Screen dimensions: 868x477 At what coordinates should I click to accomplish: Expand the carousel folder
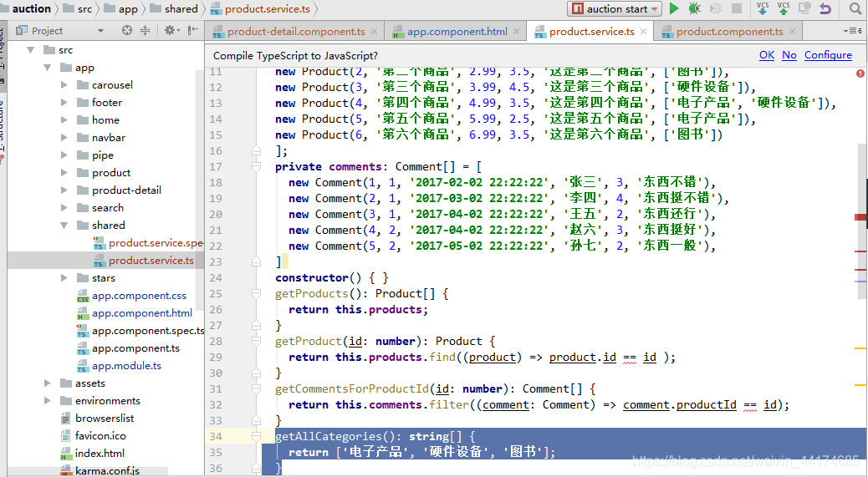(x=64, y=85)
